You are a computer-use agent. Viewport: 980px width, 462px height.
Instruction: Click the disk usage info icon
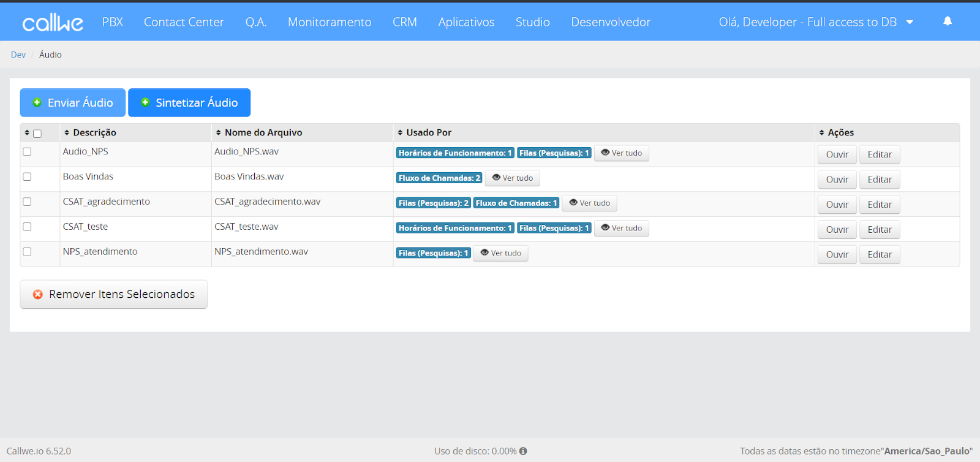point(523,451)
